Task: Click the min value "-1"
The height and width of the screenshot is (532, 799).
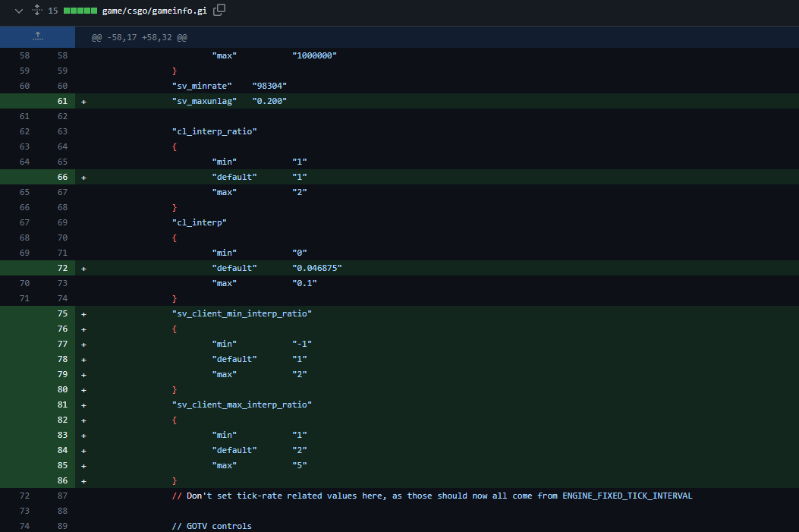Action: coord(302,344)
